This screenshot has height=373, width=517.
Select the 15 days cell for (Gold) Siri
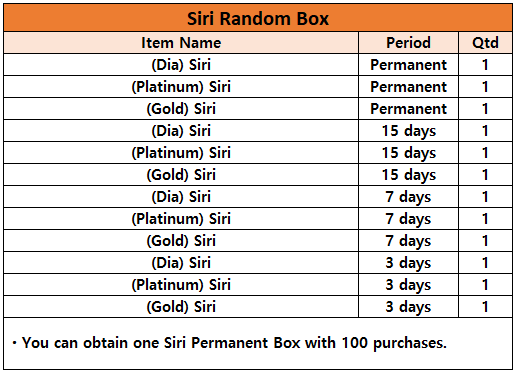(408, 175)
